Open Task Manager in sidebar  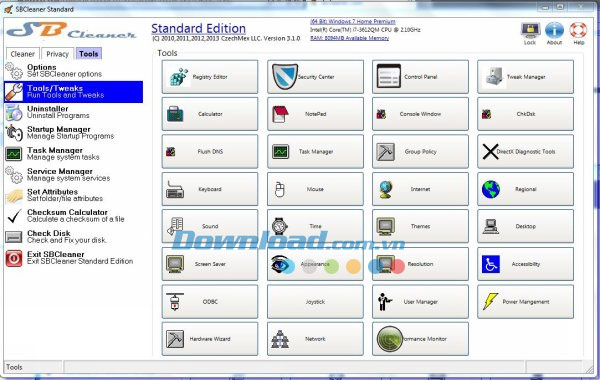[x=73, y=154]
